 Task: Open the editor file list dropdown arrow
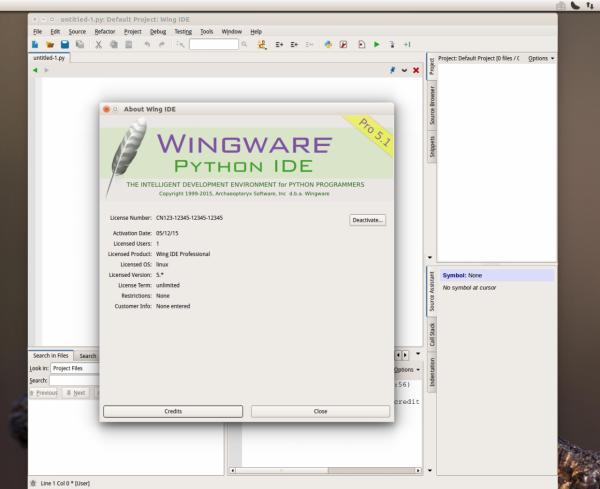click(x=404, y=70)
